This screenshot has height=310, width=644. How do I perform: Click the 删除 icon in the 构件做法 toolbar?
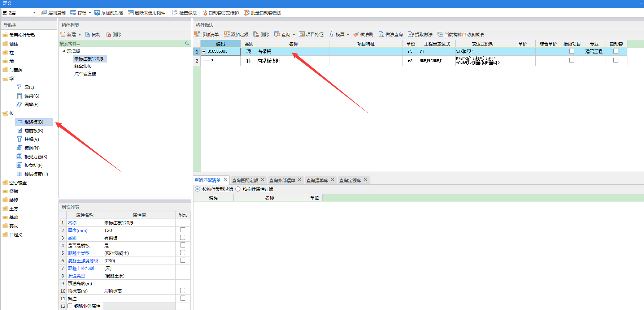[x=256, y=34]
